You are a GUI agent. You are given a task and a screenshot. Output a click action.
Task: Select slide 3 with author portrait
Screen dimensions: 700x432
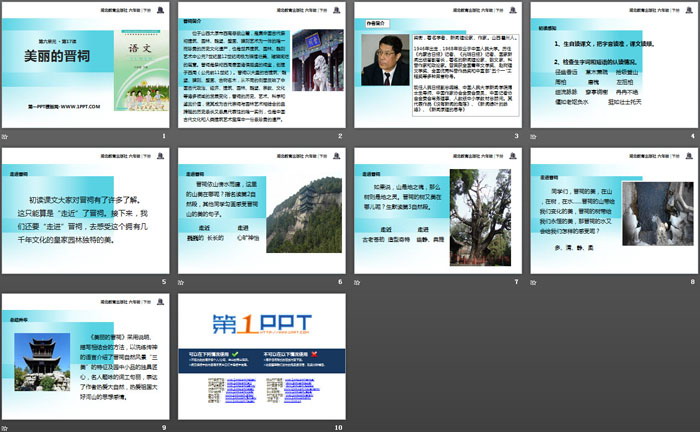tap(438, 65)
